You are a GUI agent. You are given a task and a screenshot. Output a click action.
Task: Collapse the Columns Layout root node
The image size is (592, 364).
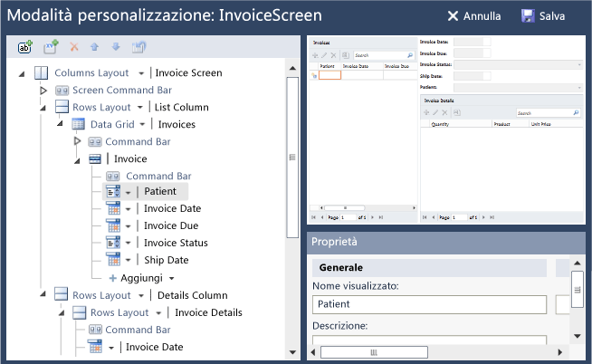point(22,74)
